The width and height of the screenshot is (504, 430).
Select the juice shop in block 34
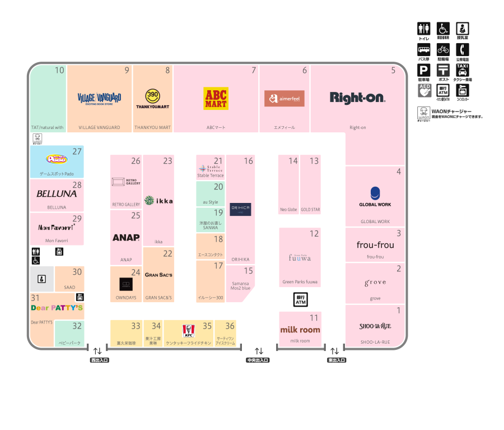tap(153, 333)
